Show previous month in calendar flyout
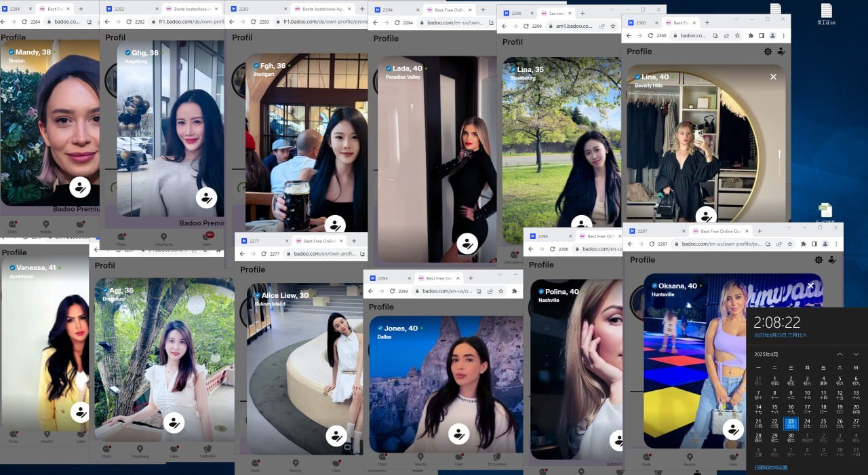The width and height of the screenshot is (868, 475). point(840,354)
